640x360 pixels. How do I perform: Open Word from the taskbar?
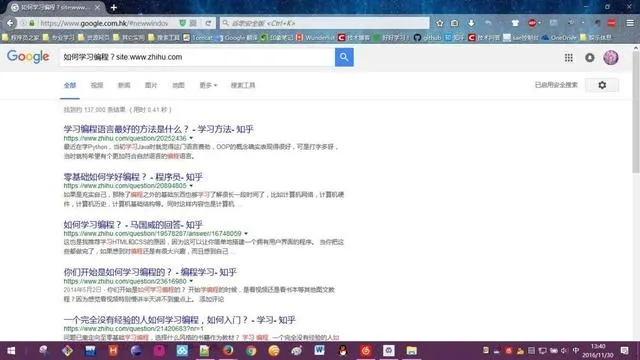pos(319,351)
